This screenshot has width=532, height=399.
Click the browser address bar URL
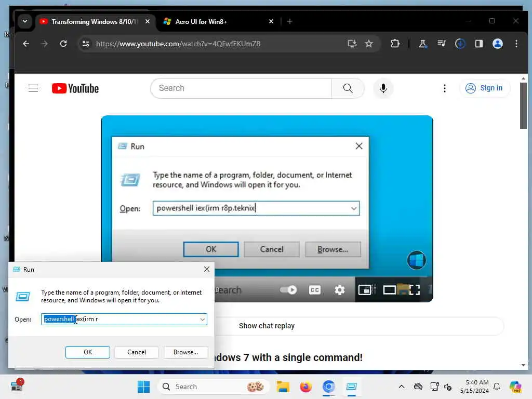[178, 44]
